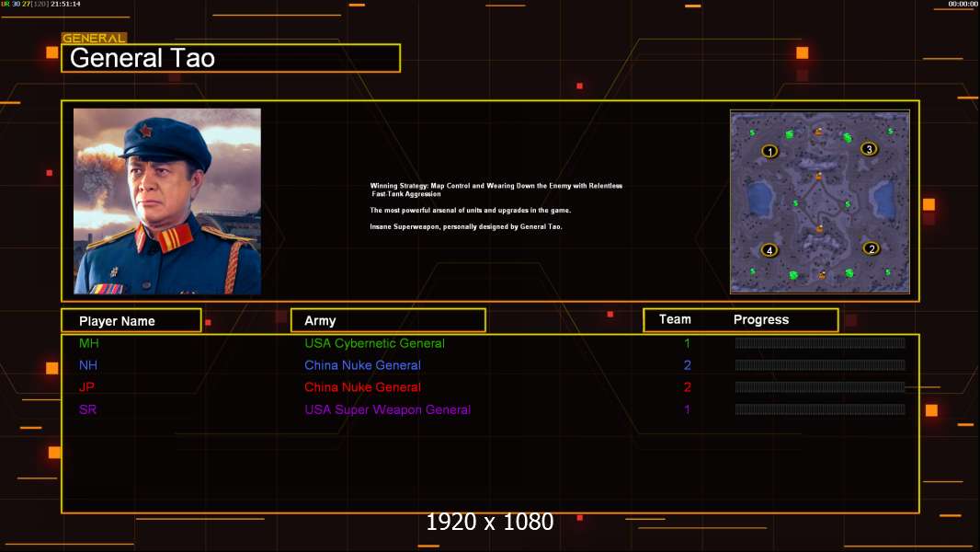Viewport: 980px width, 552px height.
Task: Select start position 4 on the minimap
Action: 769,250
